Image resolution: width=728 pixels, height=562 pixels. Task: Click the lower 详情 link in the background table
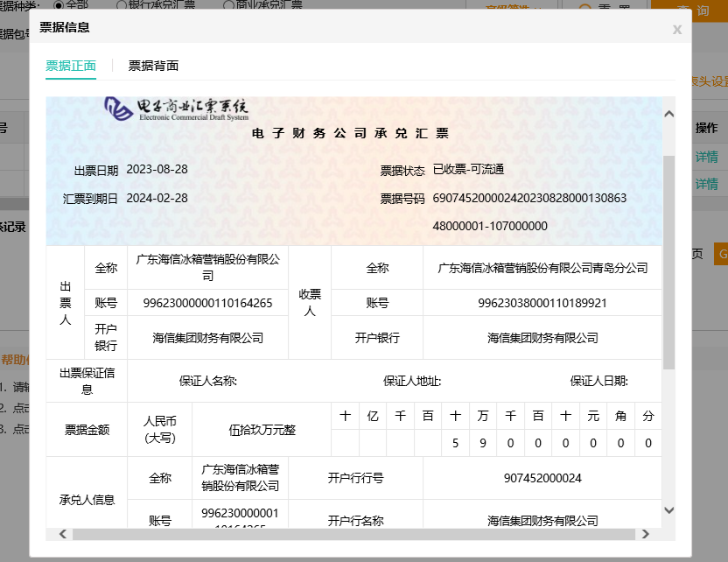[707, 185]
